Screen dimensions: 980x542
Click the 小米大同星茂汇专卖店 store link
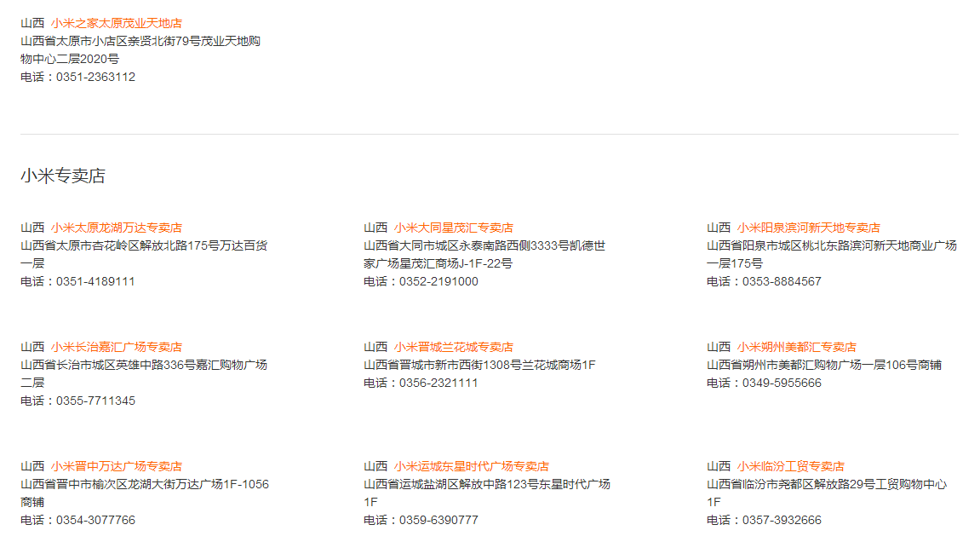pyautogui.click(x=453, y=228)
